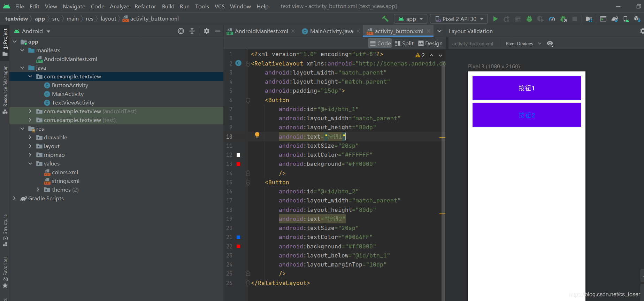Close the AndroidManifest.xml tab
644x301 pixels.
tap(293, 31)
